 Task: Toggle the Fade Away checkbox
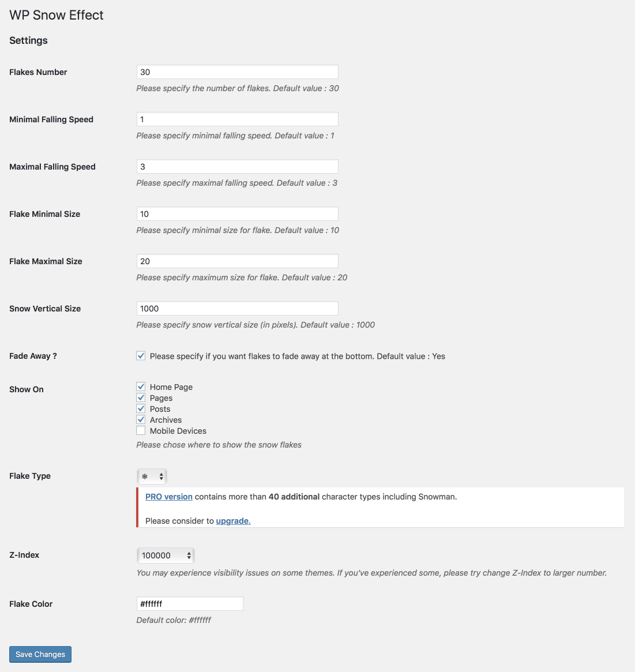point(141,356)
